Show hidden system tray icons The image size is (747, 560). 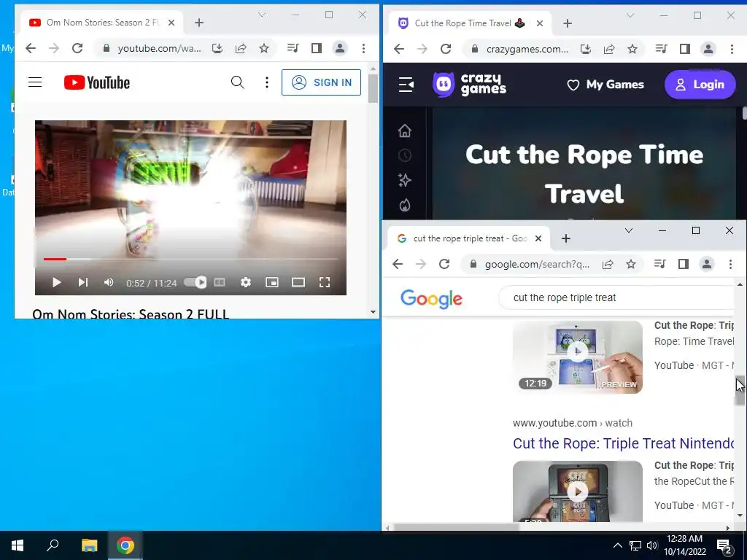point(617,545)
